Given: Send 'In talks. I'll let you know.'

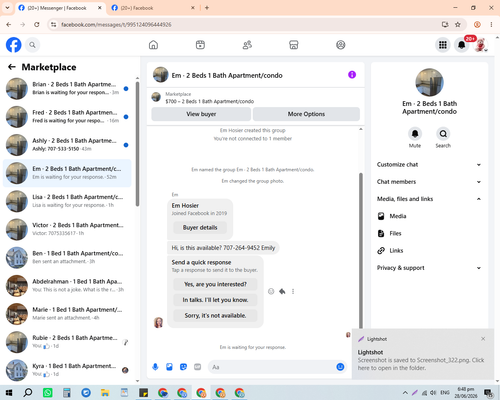Looking at the screenshot, I should coord(215,300).
